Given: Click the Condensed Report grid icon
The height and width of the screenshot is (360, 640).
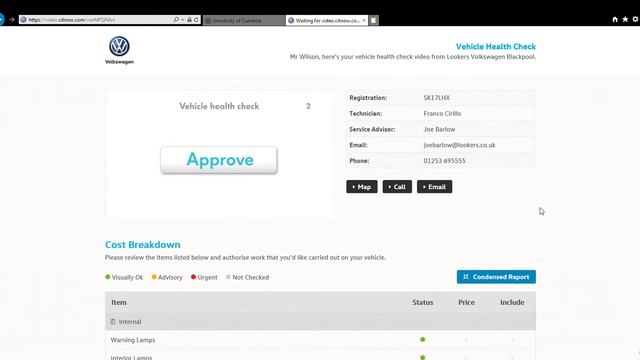Looking at the screenshot, I should click(x=466, y=277).
